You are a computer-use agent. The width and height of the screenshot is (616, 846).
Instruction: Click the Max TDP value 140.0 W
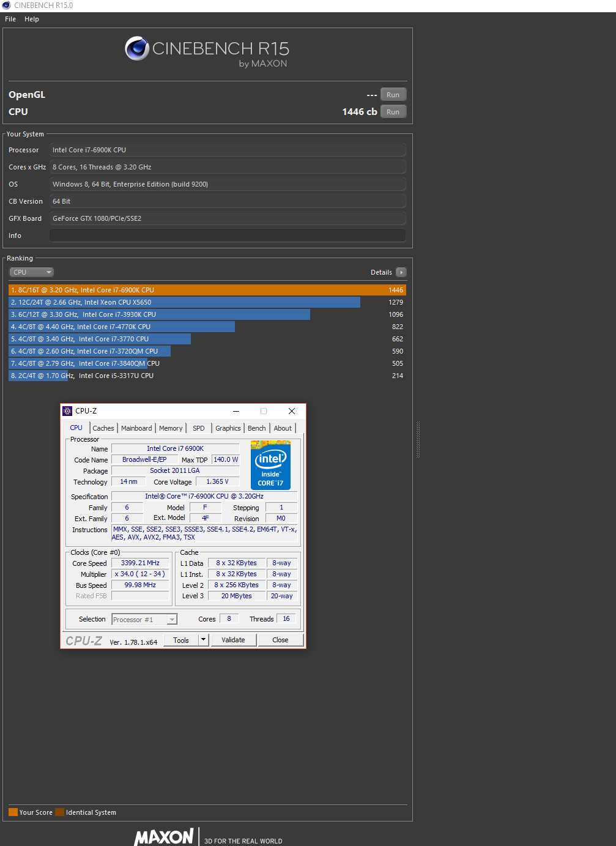click(x=226, y=459)
